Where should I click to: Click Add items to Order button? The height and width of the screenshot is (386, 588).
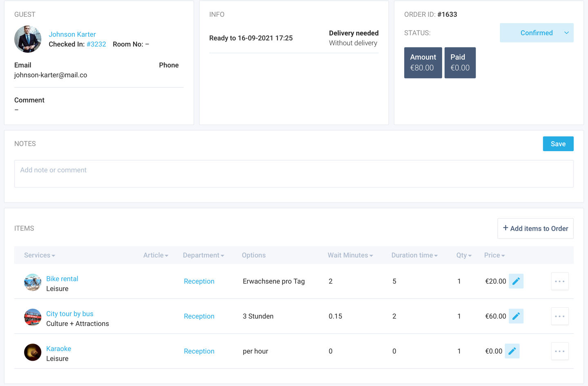point(535,228)
